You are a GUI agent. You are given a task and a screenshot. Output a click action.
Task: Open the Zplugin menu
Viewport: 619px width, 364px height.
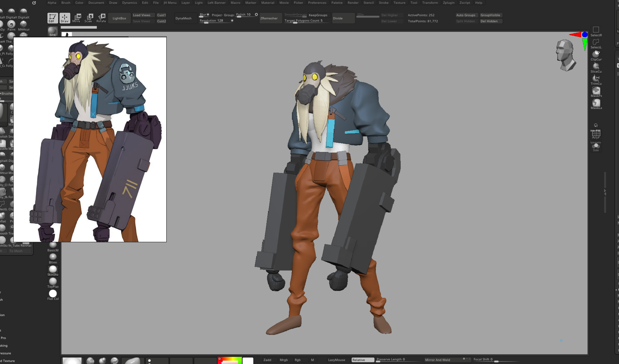coord(448,3)
